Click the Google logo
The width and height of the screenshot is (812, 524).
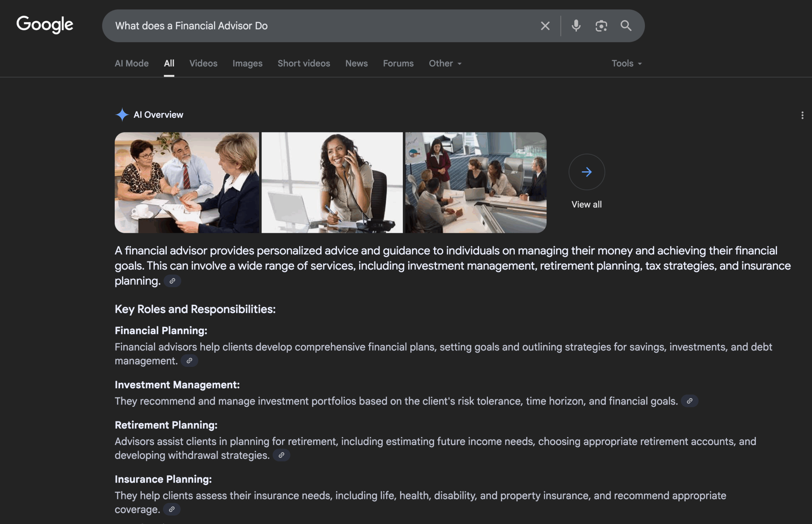click(44, 24)
